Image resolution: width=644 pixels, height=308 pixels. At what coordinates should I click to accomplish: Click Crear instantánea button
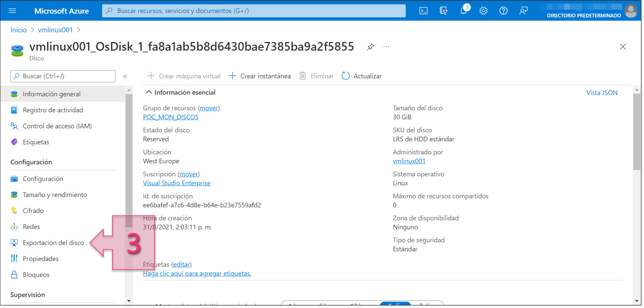pyautogui.click(x=259, y=76)
